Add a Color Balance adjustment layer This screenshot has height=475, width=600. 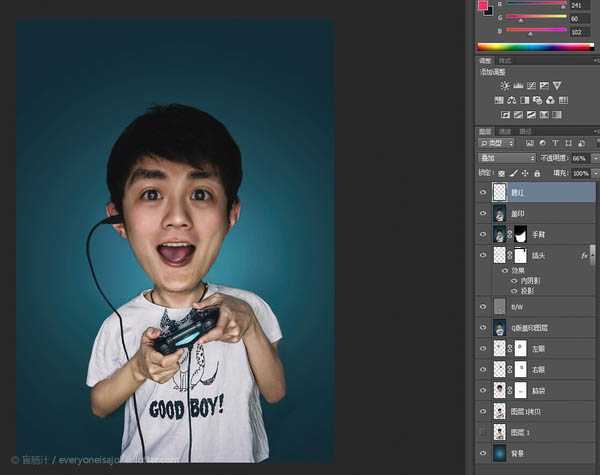[x=512, y=100]
